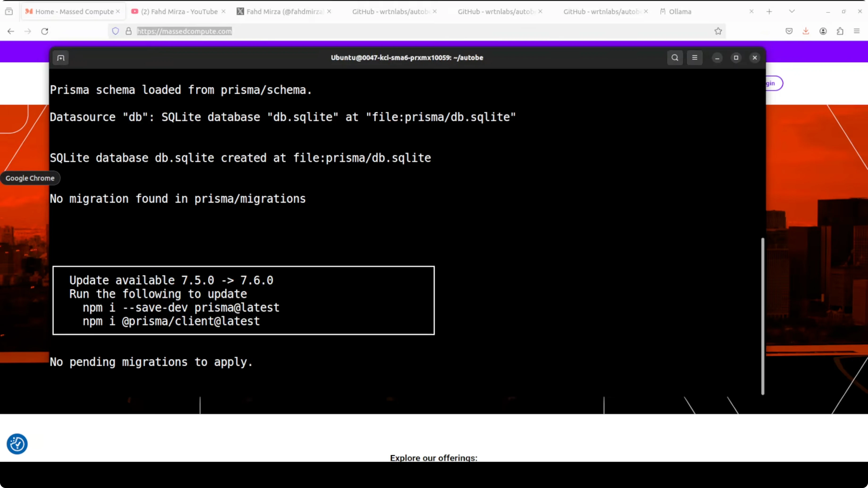Image resolution: width=868 pixels, height=488 pixels.
Task: Bookmark page with the star icon
Action: click(x=718, y=31)
